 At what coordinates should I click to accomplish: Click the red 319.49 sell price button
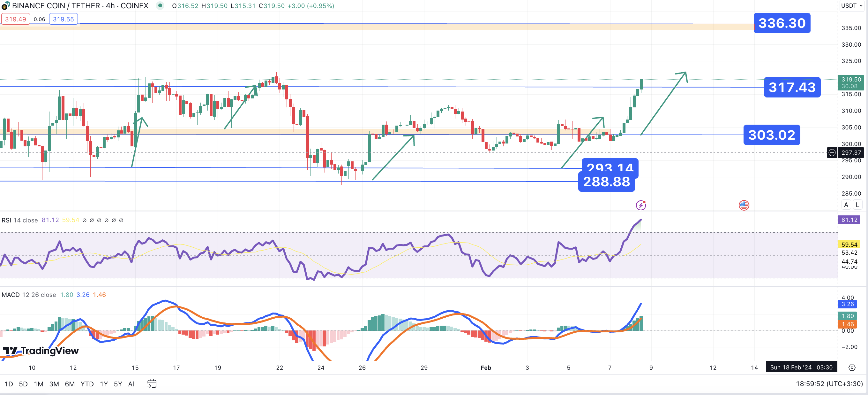[16, 19]
